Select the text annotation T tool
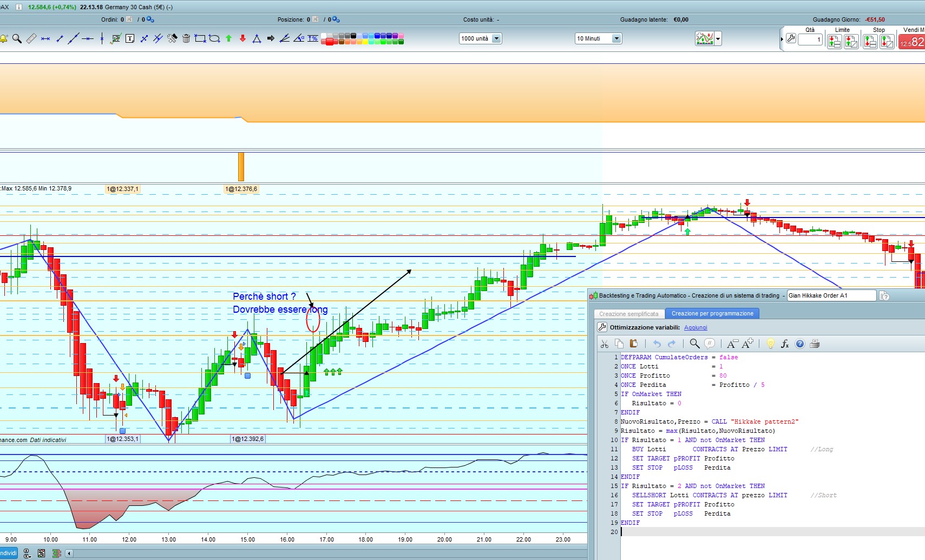 point(130,38)
